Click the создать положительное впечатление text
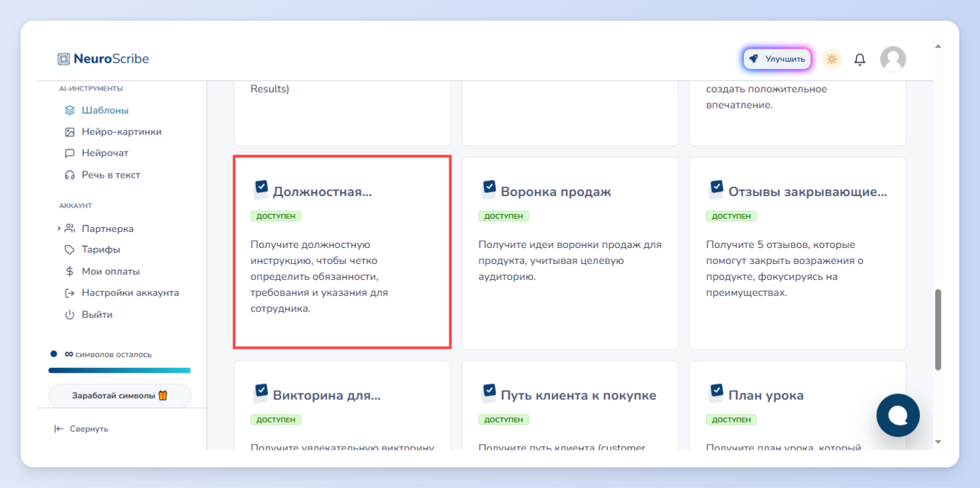 [x=767, y=97]
